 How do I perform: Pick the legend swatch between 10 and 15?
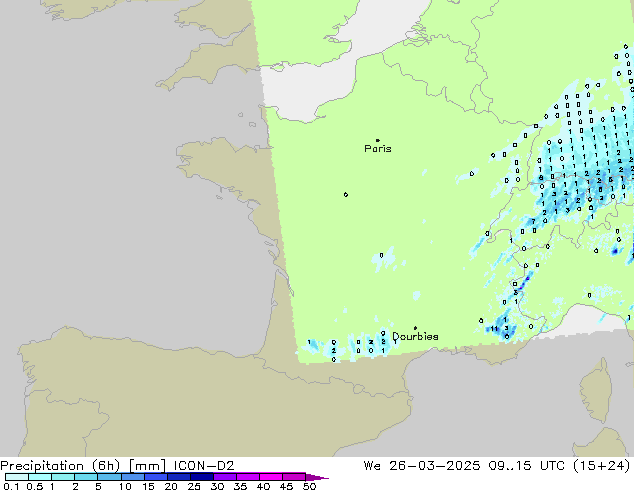pos(133,477)
